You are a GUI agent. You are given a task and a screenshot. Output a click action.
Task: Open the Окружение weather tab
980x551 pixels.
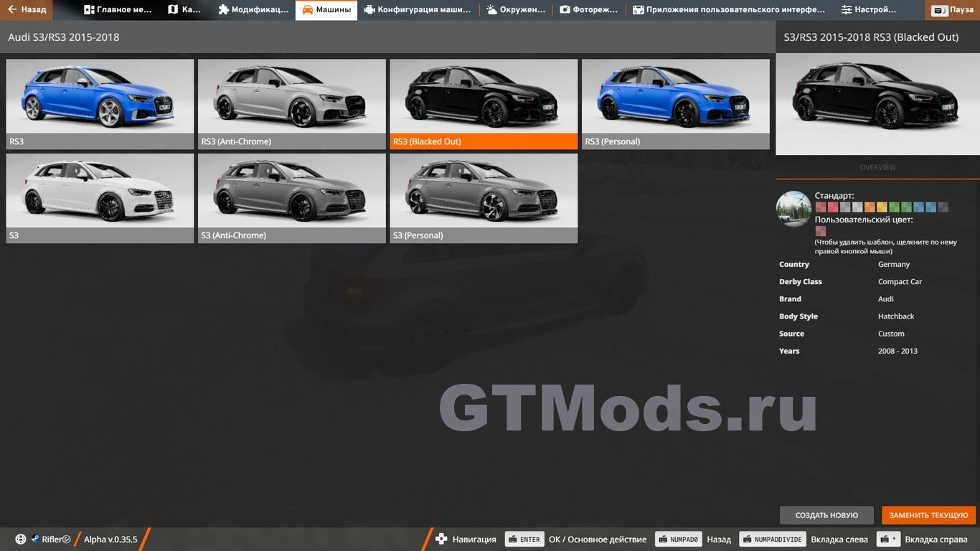(x=516, y=10)
